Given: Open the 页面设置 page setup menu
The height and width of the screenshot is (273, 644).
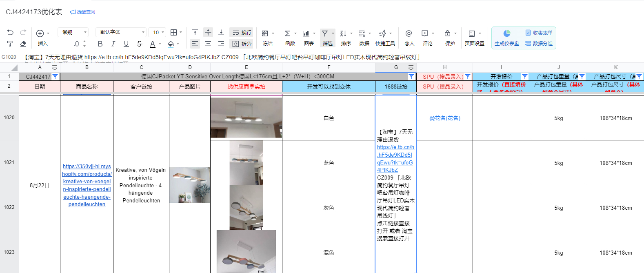Looking at the screenshot, I should pos(474,38).
